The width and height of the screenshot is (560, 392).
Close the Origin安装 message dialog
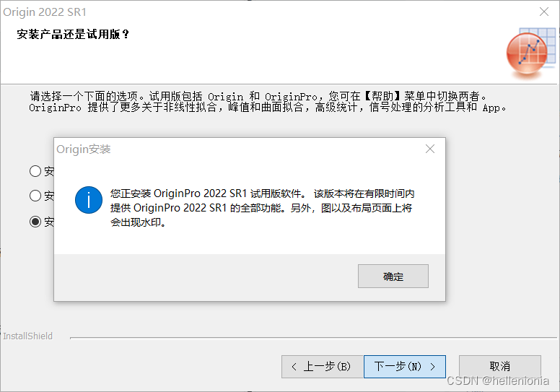coord(430,149)
